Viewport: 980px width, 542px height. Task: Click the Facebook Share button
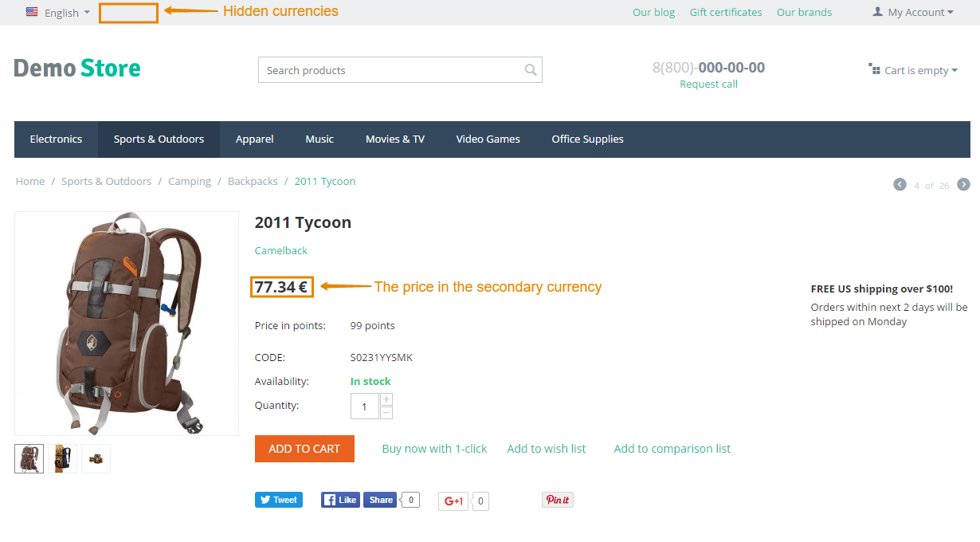point(380,500)
